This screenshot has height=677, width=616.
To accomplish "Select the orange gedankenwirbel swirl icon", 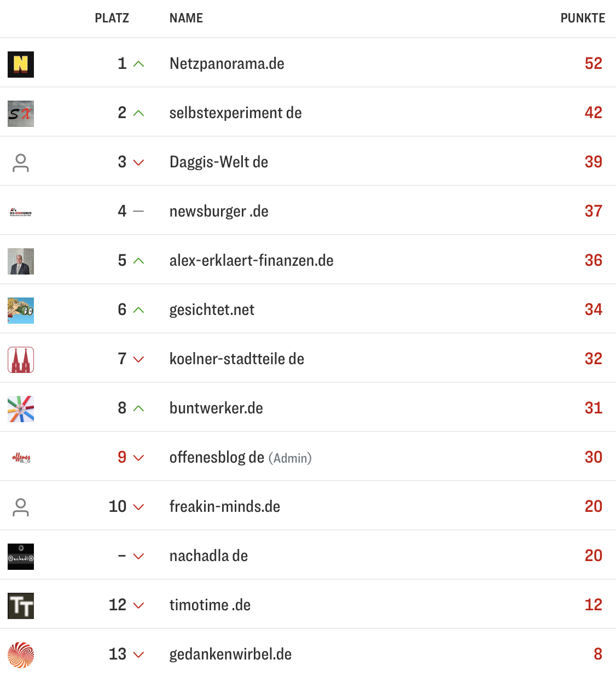I will 20,655.
